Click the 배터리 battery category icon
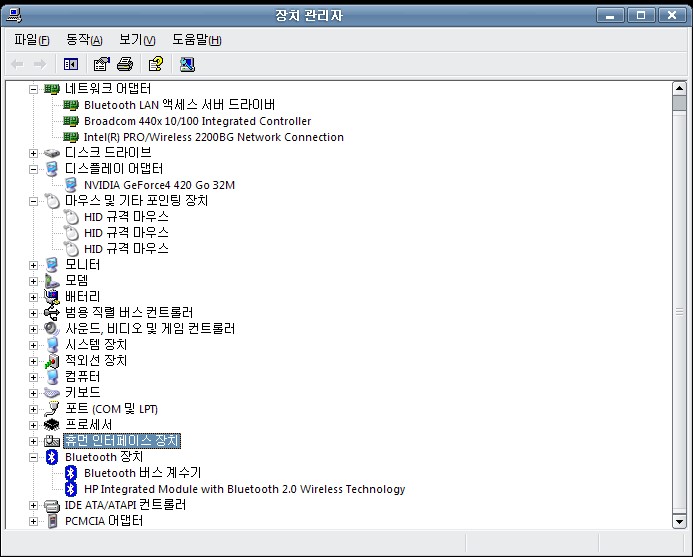 (x=52, y=297)
